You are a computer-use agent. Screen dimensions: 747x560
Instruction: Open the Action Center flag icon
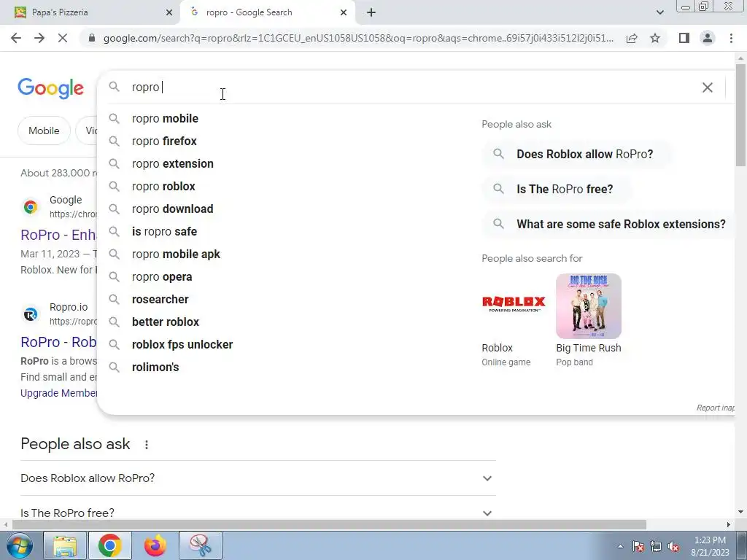click(x=638, y=546)
